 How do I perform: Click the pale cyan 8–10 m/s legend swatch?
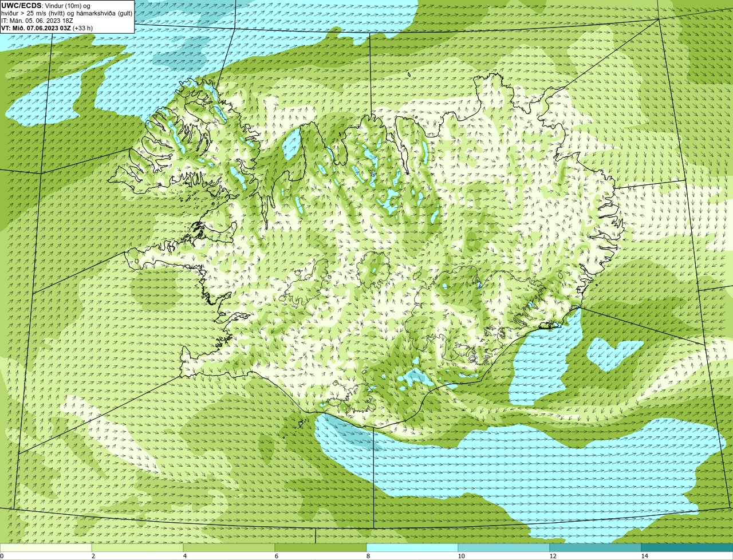(412, 547)
